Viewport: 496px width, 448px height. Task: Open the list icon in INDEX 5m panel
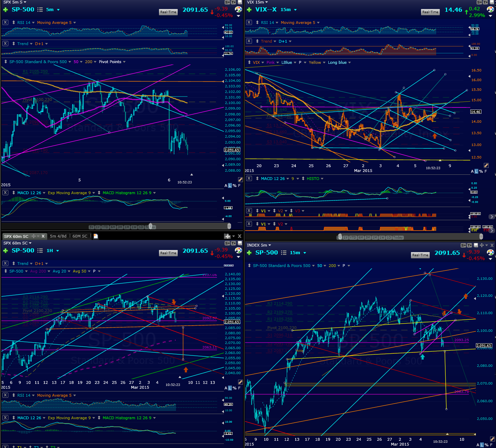284,253
